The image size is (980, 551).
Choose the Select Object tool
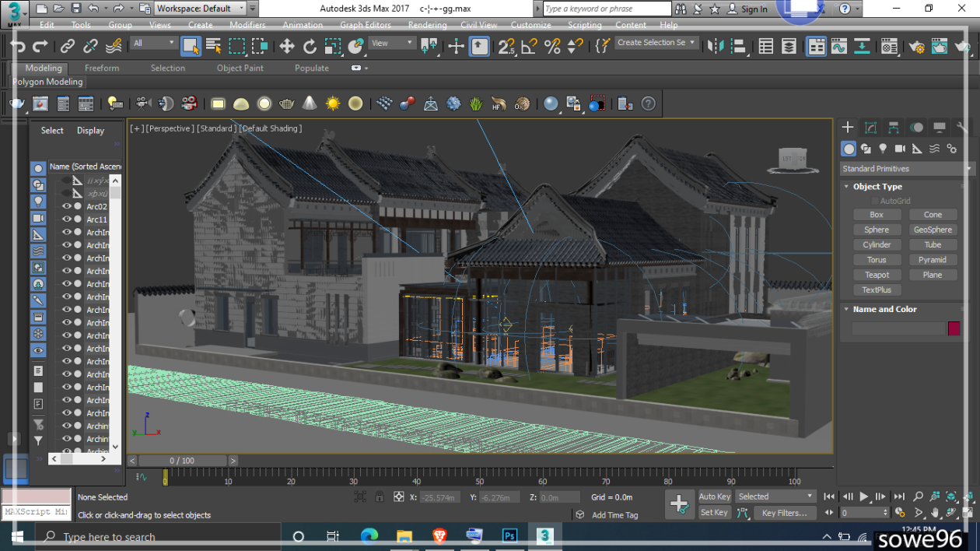pyautogui.click(x=191, y=47)
